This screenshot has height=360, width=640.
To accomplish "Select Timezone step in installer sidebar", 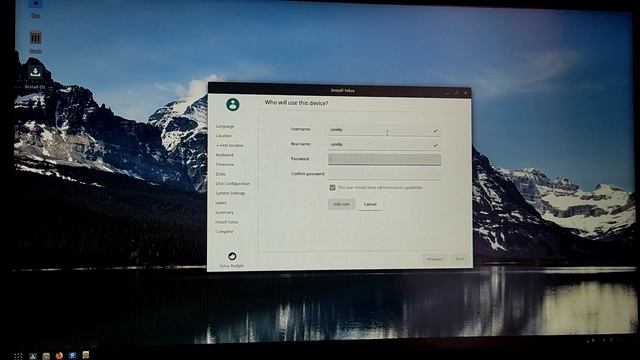I will [224, 164].
